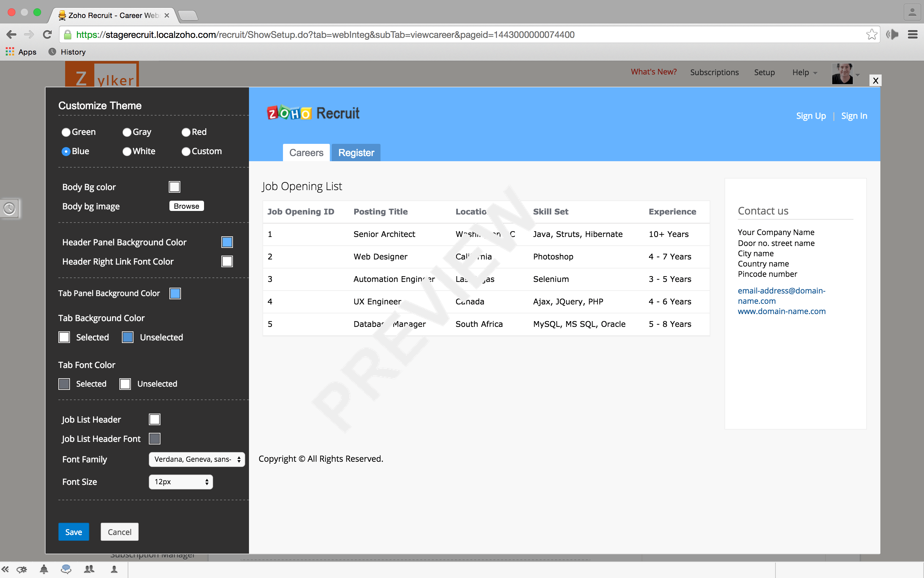The height and width of the screenshot is (578, 924).
Task: Open What's New link
Action: click(x=653, y=72)
